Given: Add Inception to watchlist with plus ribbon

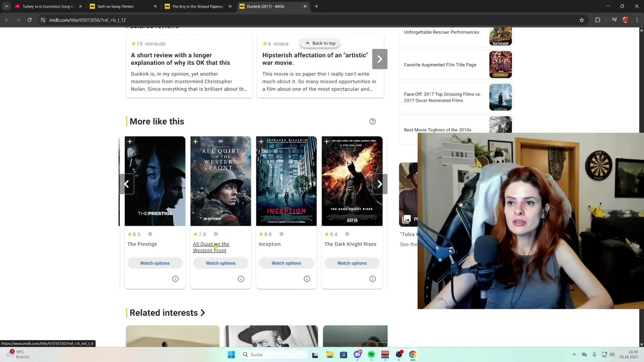Looking at the screenshot, I should click(261, 142).
